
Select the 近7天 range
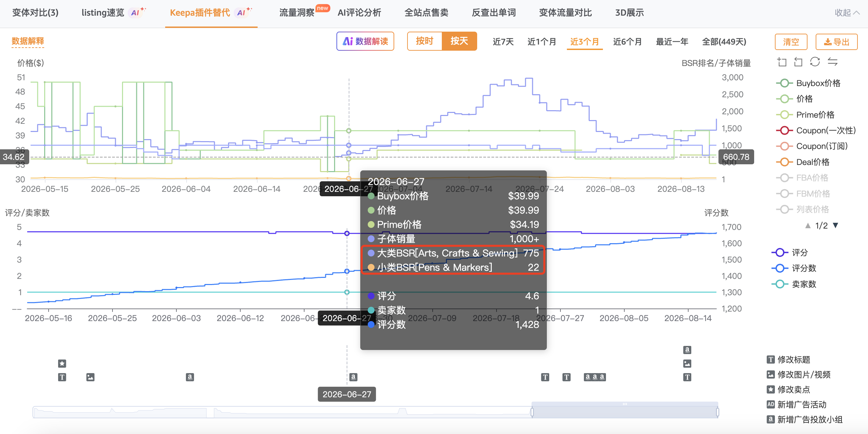tap(503, 41)
